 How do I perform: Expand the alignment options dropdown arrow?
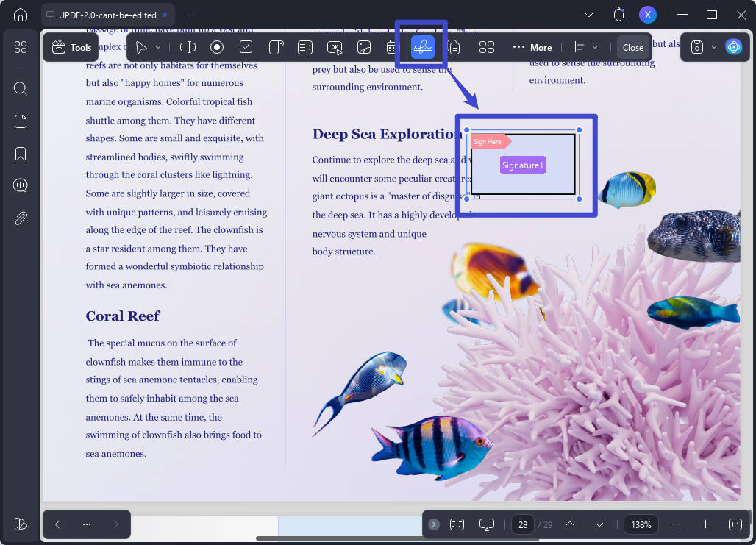(595, 47)
